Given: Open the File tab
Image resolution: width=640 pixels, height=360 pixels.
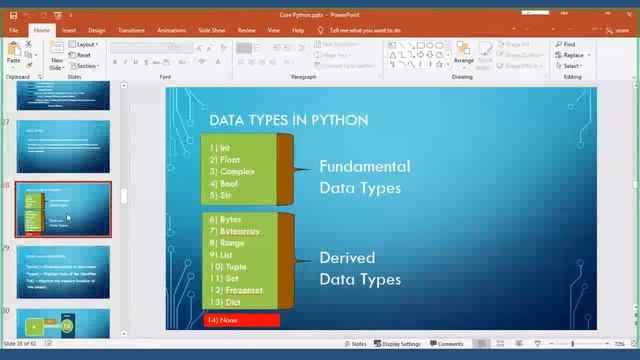Looking at the screenshot, I should pyautogui.click(x=13, y=31).
